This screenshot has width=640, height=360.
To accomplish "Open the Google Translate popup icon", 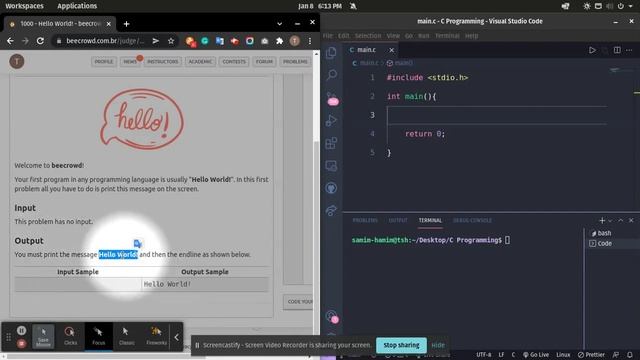I will point(138,243).
